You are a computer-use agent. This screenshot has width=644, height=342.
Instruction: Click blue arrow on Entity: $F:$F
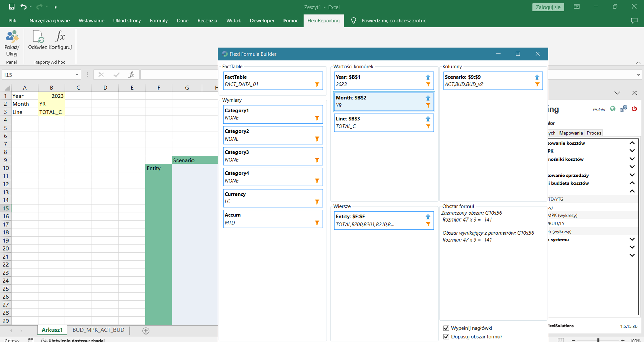point(428,217)
